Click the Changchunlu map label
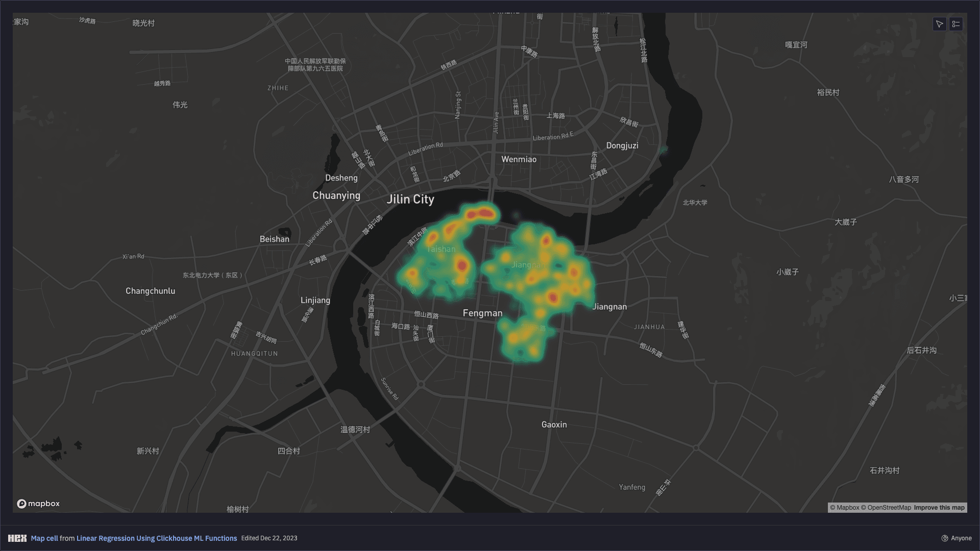Viewport: 980px width, 551px height. tap(150, 291)
